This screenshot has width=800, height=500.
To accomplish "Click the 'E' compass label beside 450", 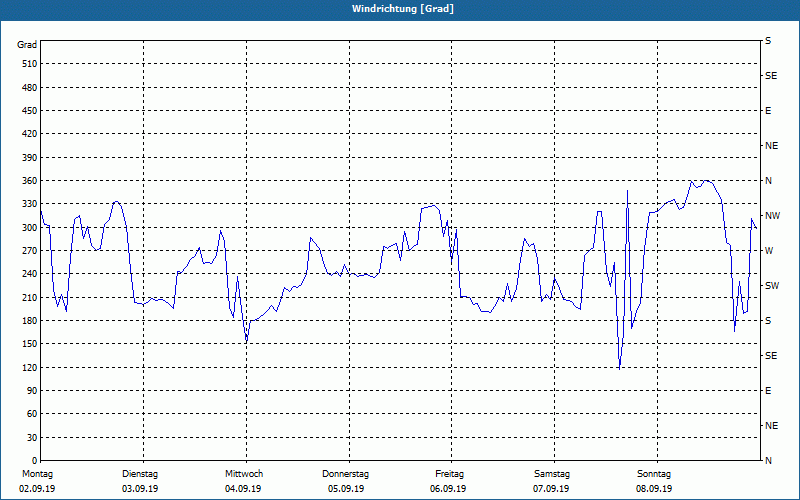I will [768, 111].
